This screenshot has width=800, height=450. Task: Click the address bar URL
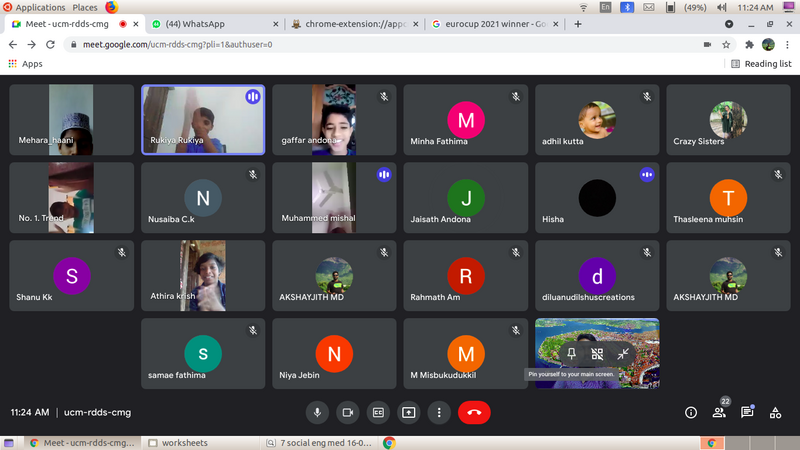(x=178, y=44)
